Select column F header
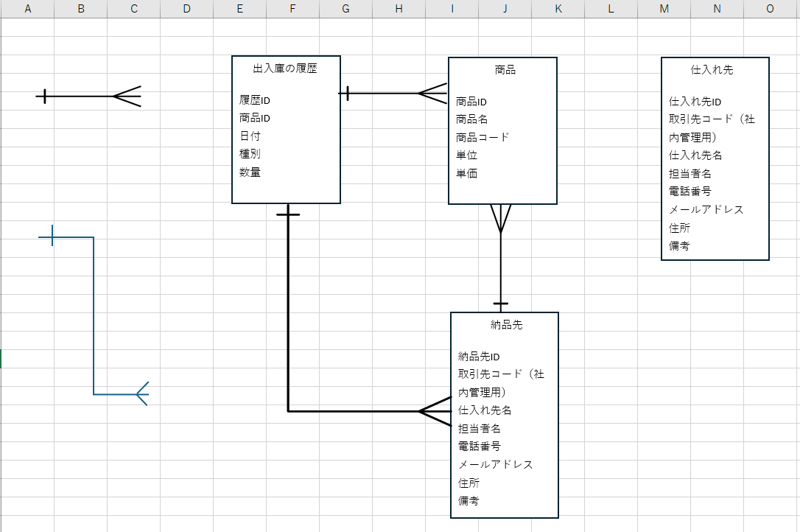 click(293, 9)
